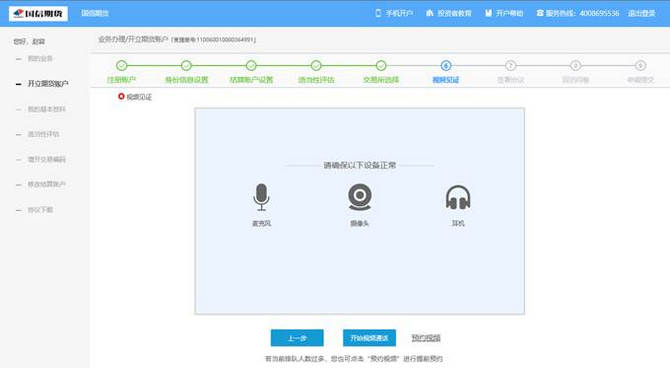Click the 国信期货 logo image
Viewport: 670px width, 368px height.
(38, 14)
